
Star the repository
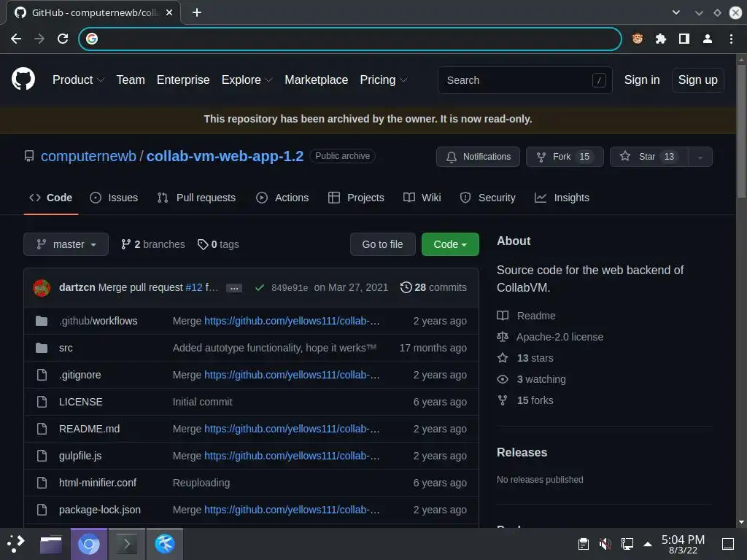point(649,157)
